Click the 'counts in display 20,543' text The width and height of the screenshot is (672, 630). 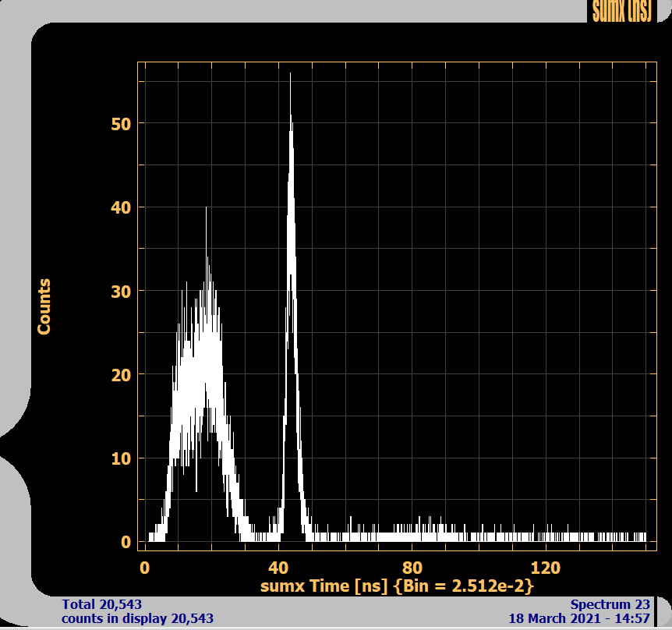[137, 618]
